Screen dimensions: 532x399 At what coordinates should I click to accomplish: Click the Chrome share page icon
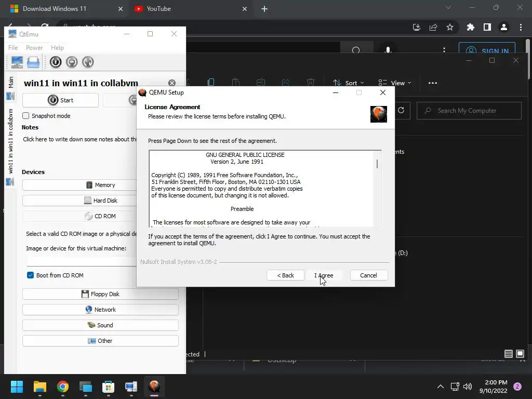[x=433, y=27]
